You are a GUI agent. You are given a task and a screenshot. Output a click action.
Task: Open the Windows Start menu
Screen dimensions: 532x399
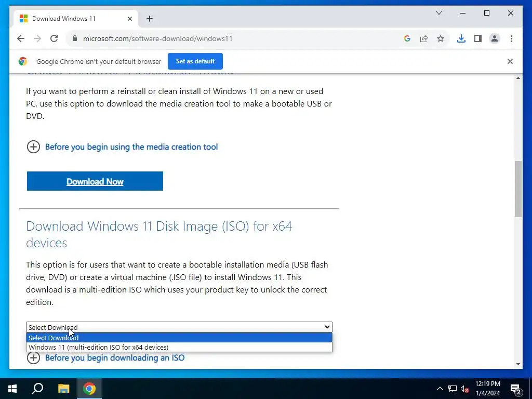(12, 389)
